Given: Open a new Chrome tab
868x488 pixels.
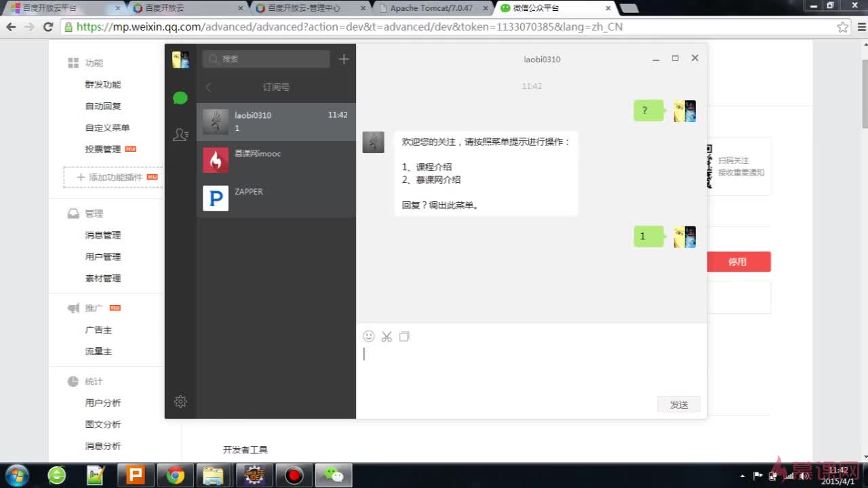Looking at the screenshot, I should coord(629,9).
